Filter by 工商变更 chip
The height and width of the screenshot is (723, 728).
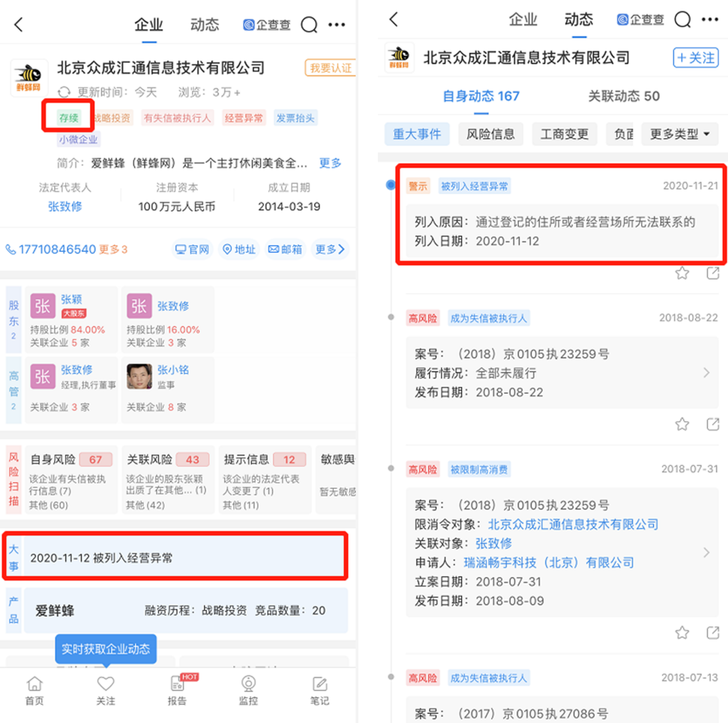click(x=565, y=134)
